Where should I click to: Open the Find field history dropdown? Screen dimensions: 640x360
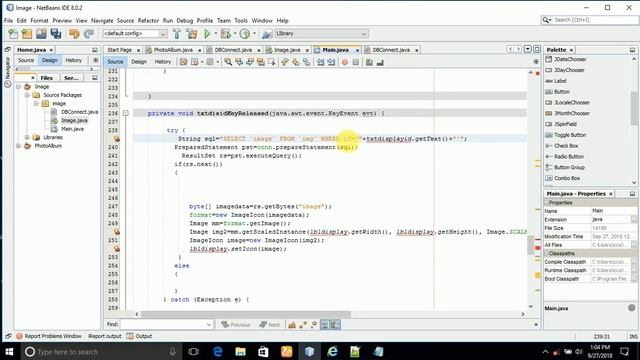coord(209,325)
